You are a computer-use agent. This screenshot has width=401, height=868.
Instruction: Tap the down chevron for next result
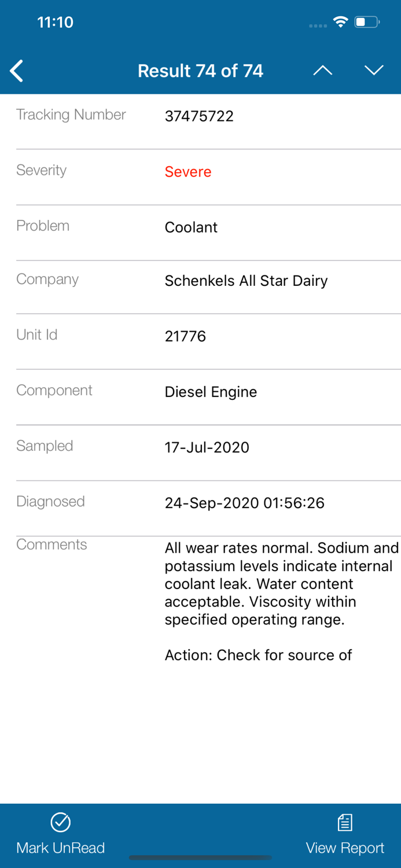click(x=374, y=70)
